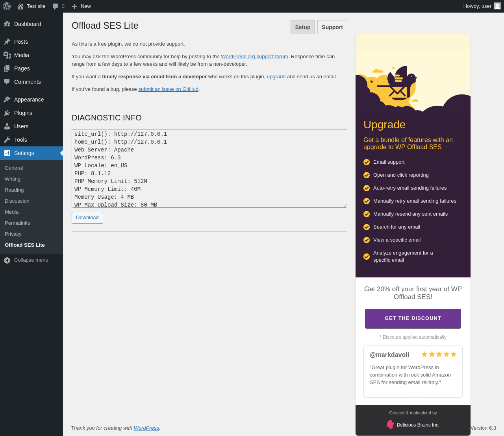Viewport: 504px width, 436px height.
Task: Click the Appearance paintbrush icon
Action: (x=7, y=100)
